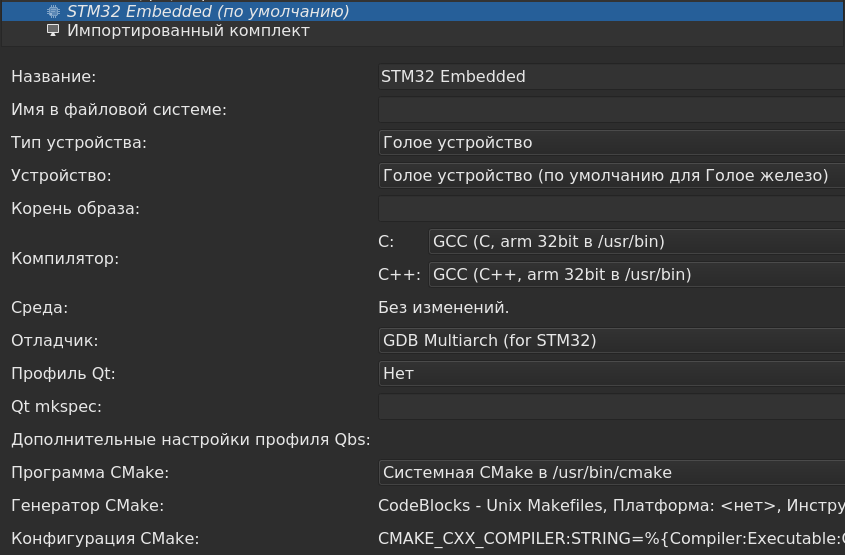Click the CMAKE_CXX_COMPILER configuration text
This screenshot has width=845, height=555.
(612, 538)
